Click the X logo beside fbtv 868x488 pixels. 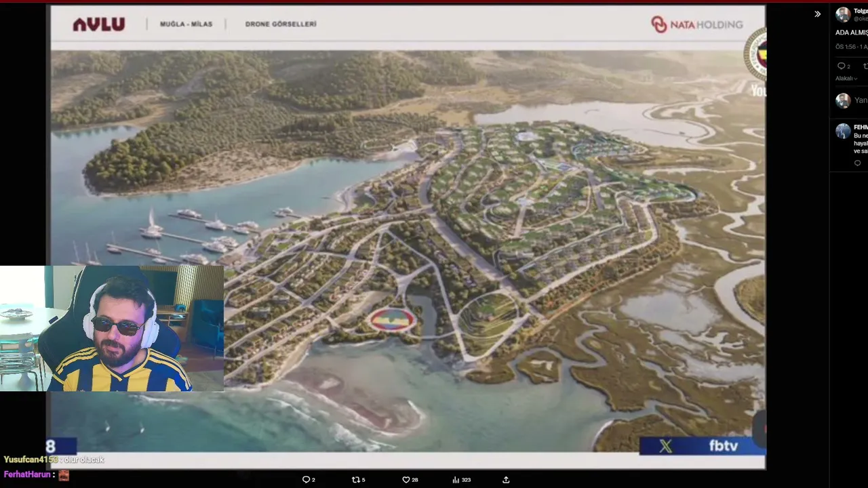click(665, 446)
